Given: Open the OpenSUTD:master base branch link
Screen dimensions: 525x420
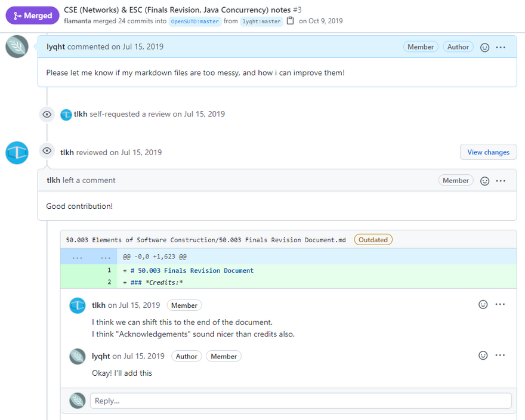Looking at the screenshot, I should (x=194, y=21).
